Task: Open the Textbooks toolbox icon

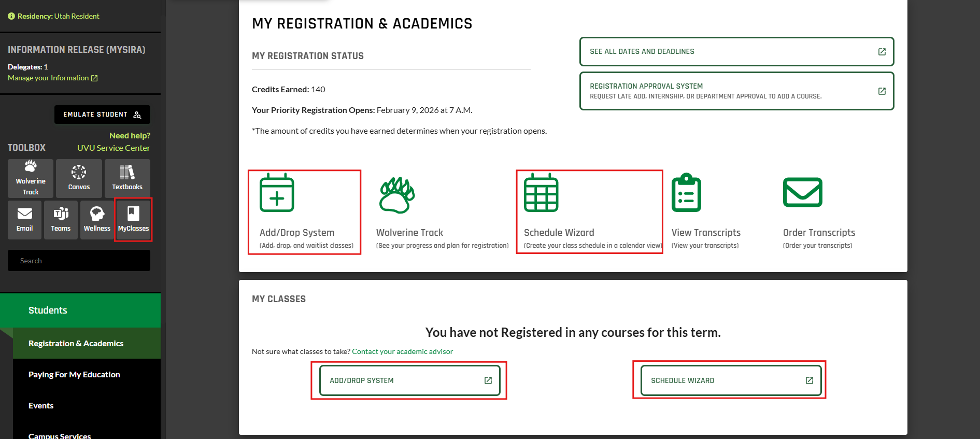Action: coord(127,178)
